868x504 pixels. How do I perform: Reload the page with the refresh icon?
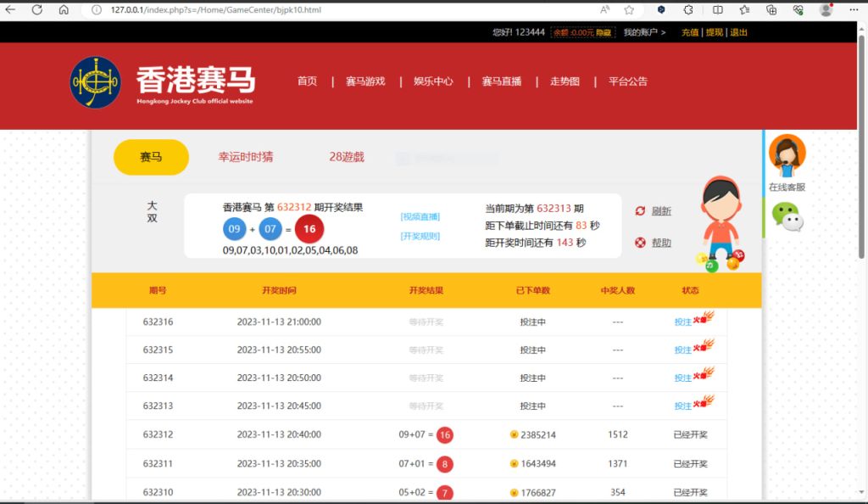[37, 9]
